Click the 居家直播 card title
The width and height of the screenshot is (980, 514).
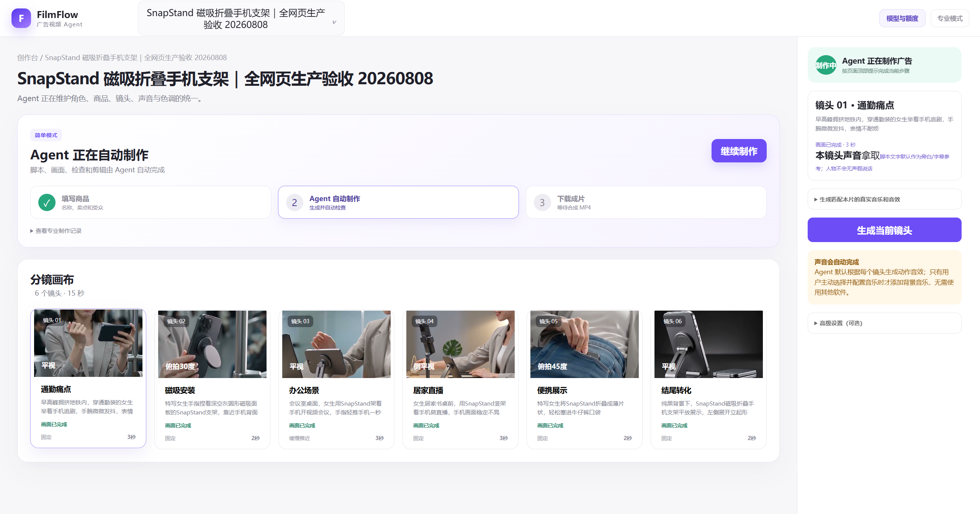tap(428, 390)
